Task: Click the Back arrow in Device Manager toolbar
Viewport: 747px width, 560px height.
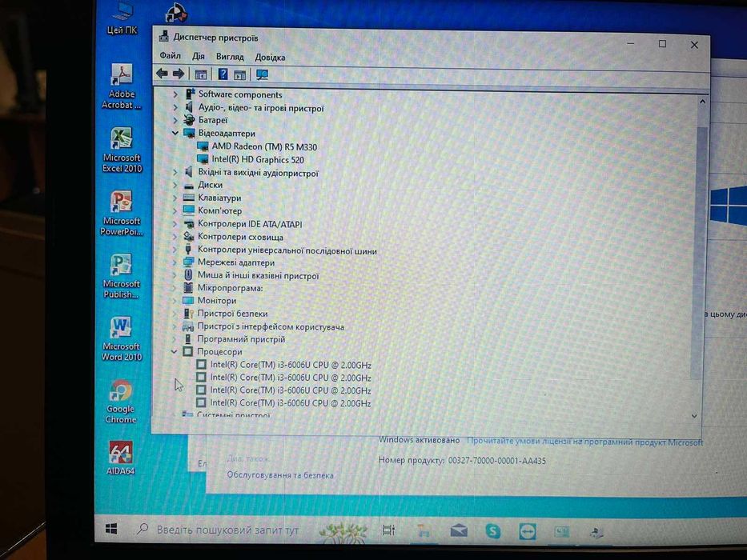Action: coord(162,74)
